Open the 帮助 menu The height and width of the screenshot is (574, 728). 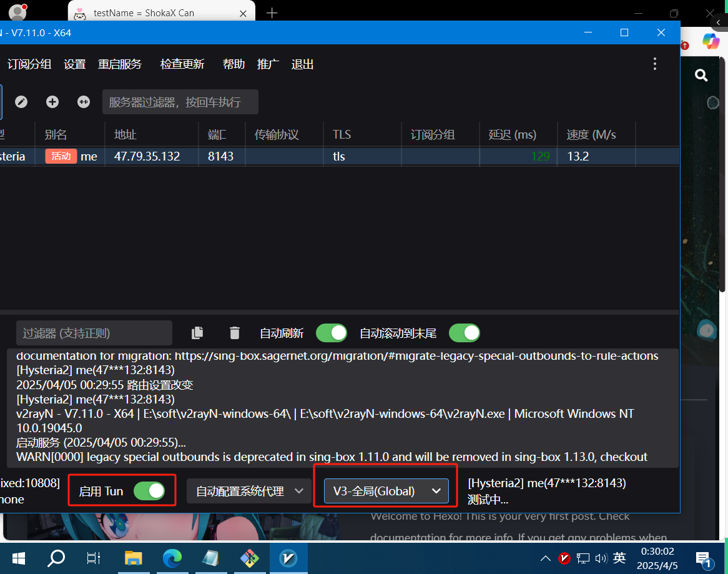(x=234, y=64)
